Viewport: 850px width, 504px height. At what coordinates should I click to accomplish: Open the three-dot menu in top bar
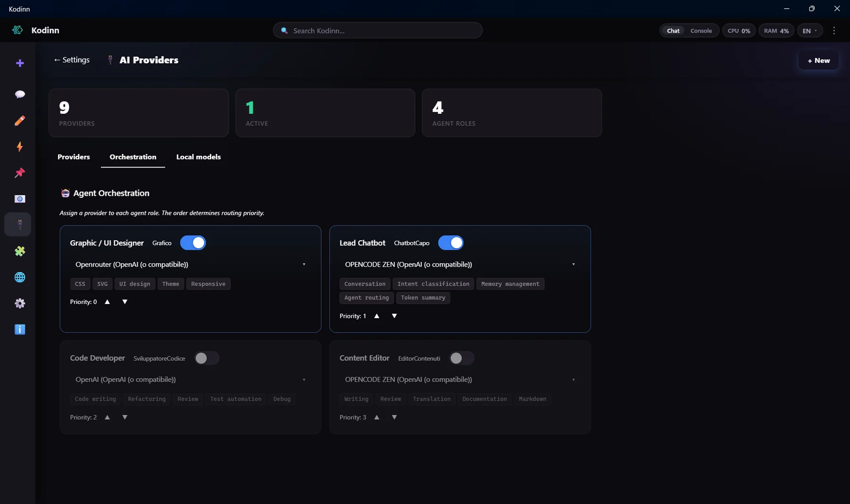pos(834,31)
